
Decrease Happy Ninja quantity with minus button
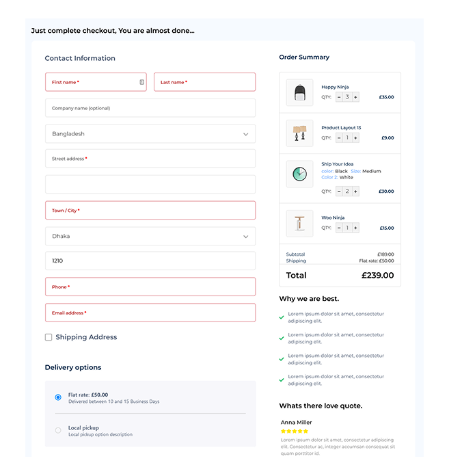coord(339,97)
